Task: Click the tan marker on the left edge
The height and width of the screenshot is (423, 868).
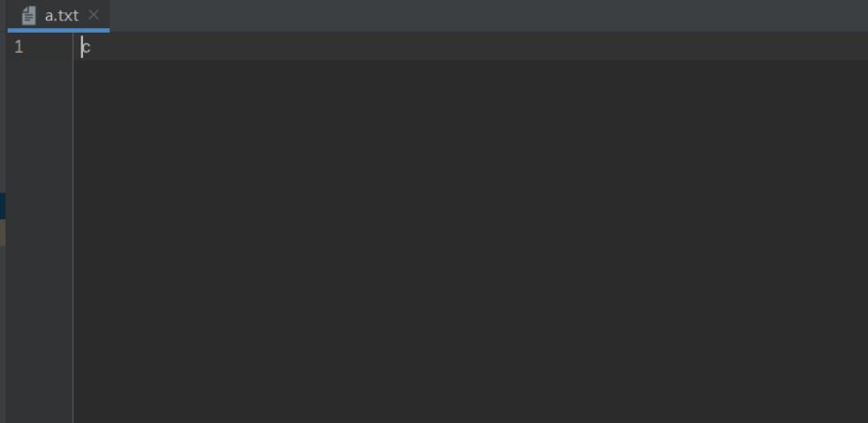Action: 3,232
